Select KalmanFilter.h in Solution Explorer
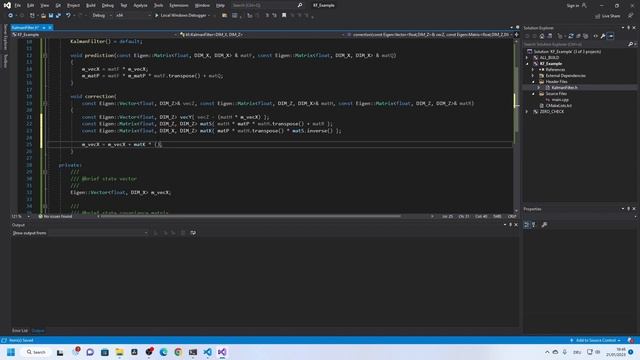 pos(564,87)
